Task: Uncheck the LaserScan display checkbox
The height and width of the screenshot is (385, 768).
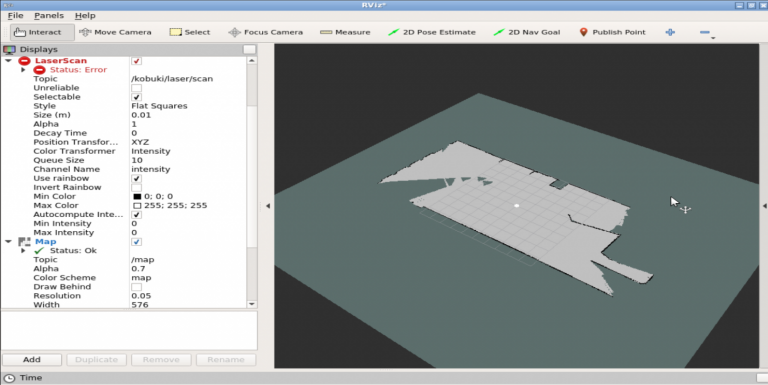Action: tap(137, 61)
